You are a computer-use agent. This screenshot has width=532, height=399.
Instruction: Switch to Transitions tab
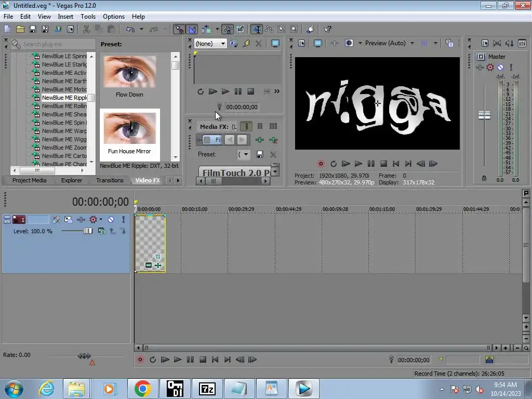pyautogui.click(x=110, y=180)
